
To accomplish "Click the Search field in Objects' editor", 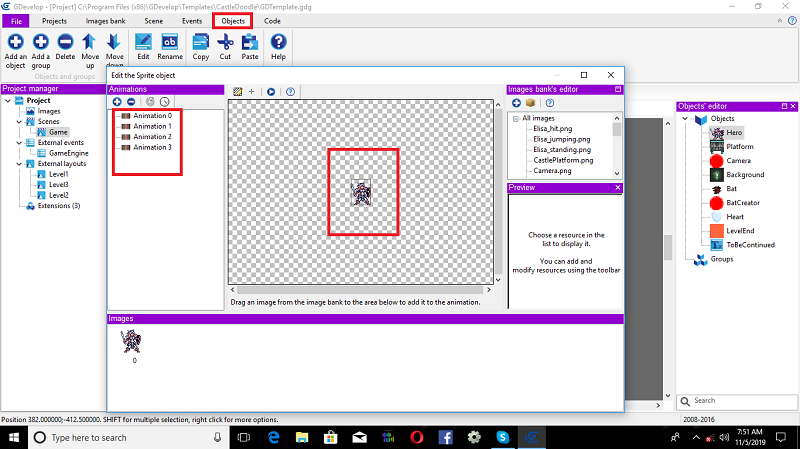I will coord(737,401).
